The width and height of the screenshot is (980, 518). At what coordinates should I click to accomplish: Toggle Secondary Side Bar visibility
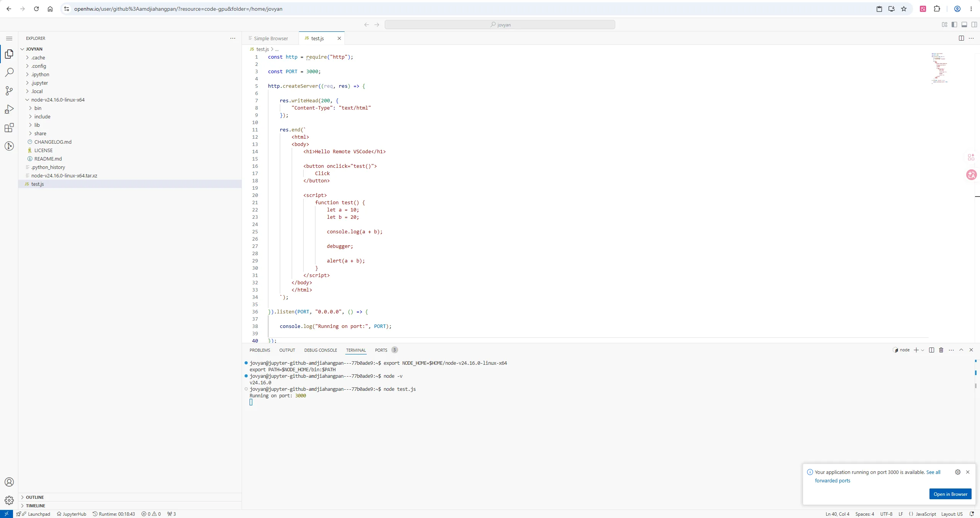(x=974, y=25)
